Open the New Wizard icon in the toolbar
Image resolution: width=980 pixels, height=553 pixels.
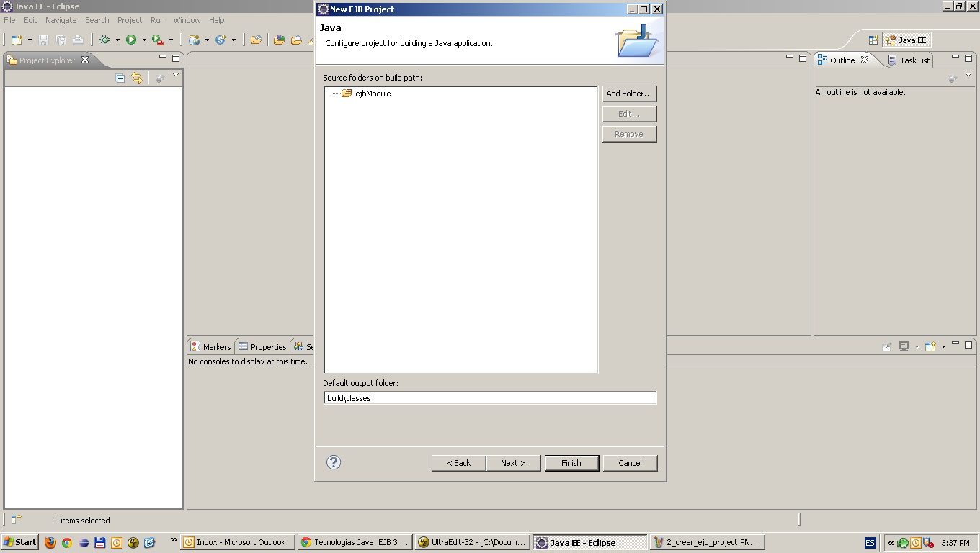click(16, 40)
